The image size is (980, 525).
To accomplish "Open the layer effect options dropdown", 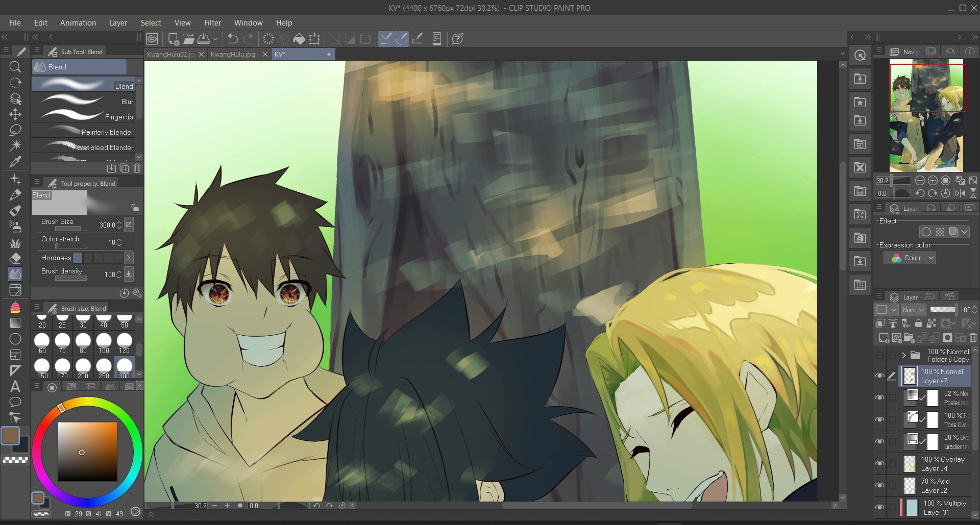I will click(964, 232).
